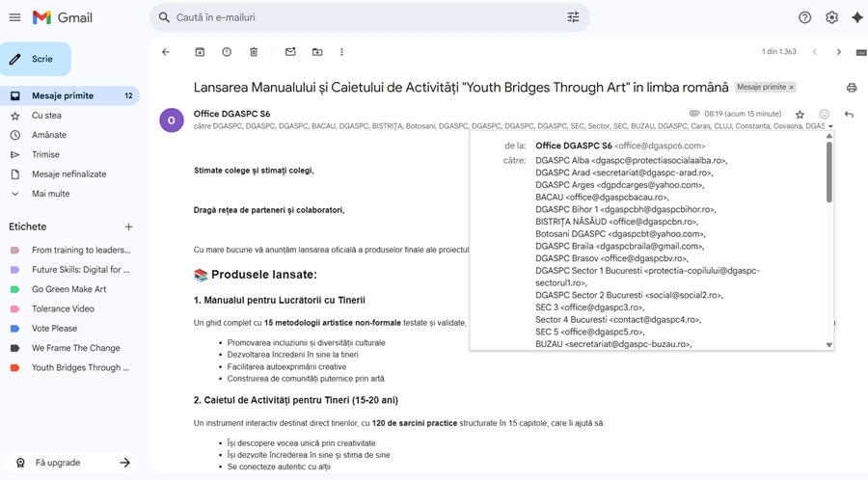Viewport: 868px width, 480px height.
Task: Select the Go Green Make Art label
Action: point(68,289)
